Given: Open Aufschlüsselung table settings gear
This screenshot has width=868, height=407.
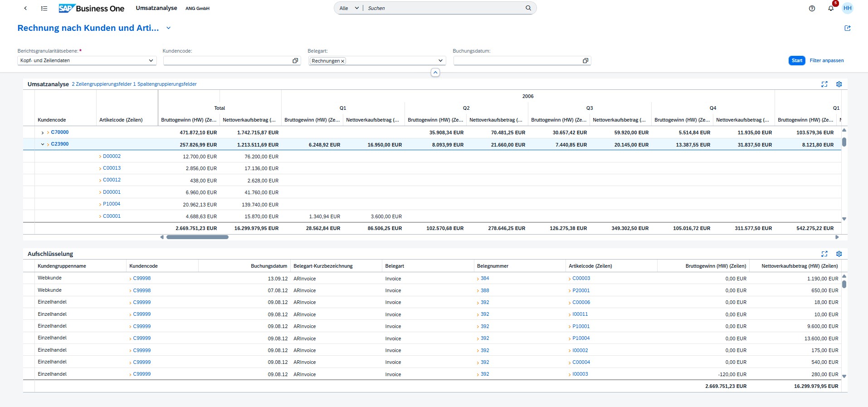Looking at the screenshot, I should (839, 254).
